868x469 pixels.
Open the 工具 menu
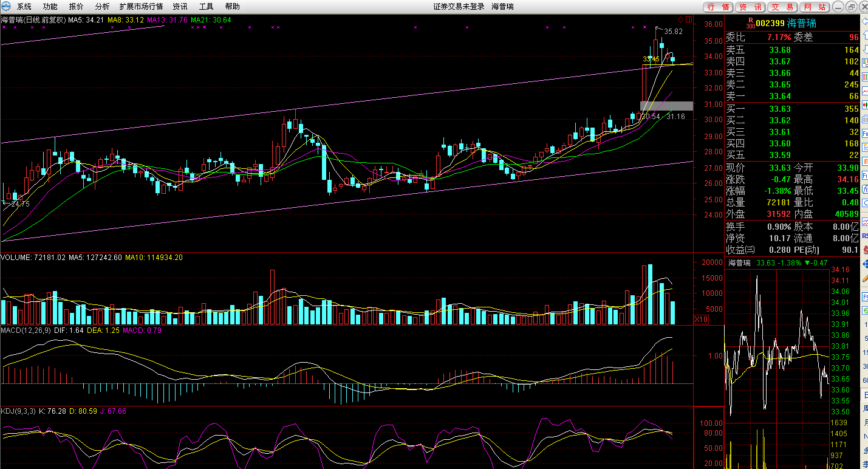[x=207, y=7]
